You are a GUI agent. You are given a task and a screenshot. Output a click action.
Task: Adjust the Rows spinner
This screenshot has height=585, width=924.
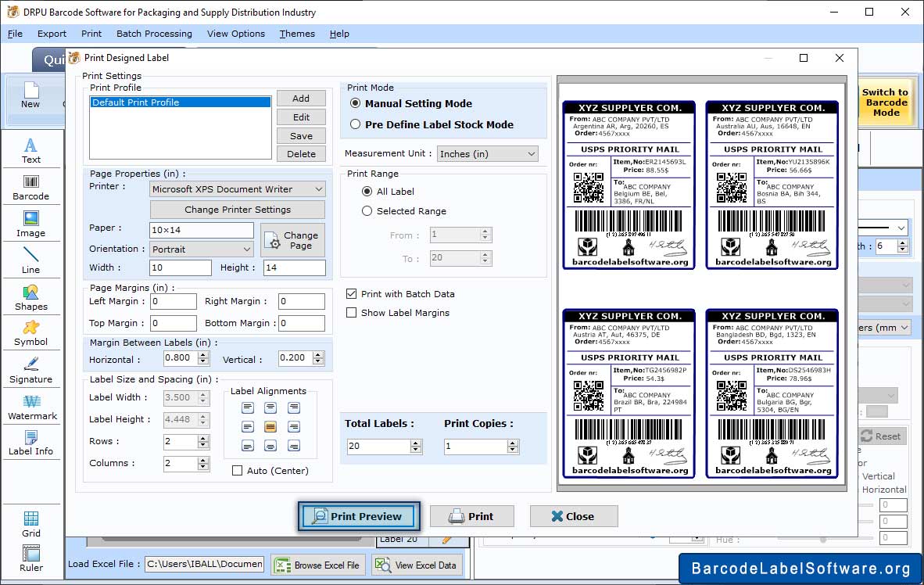203,441
